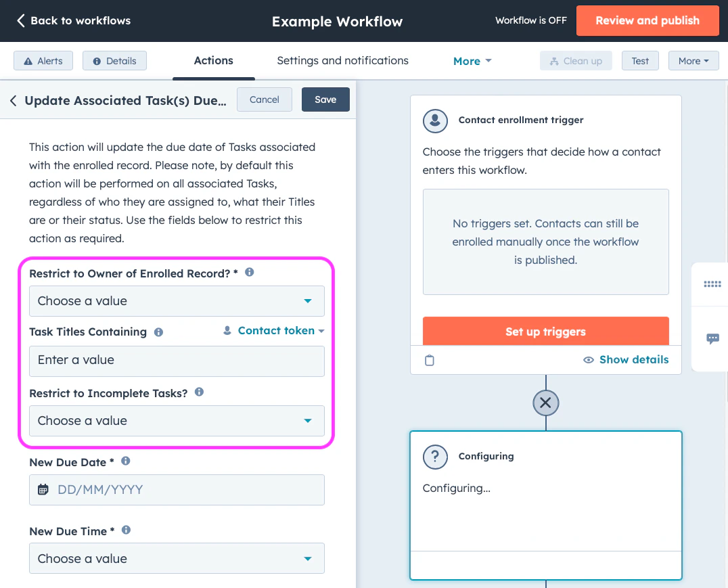The image size is (728, 588).
Task: Open the comments icon on the right sidebar
Action: (712, 339)
